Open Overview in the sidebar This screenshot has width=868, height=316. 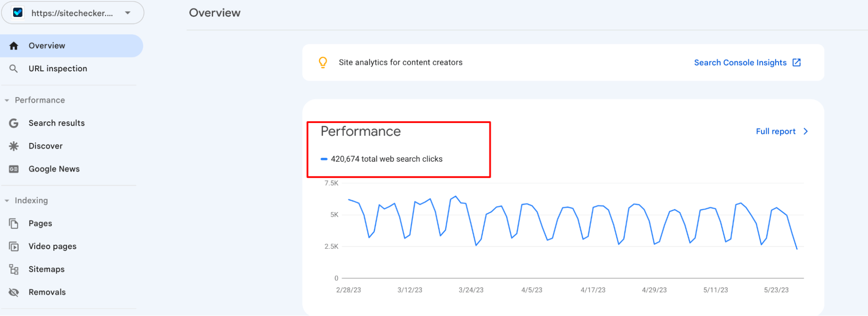(x=71, y=46)
